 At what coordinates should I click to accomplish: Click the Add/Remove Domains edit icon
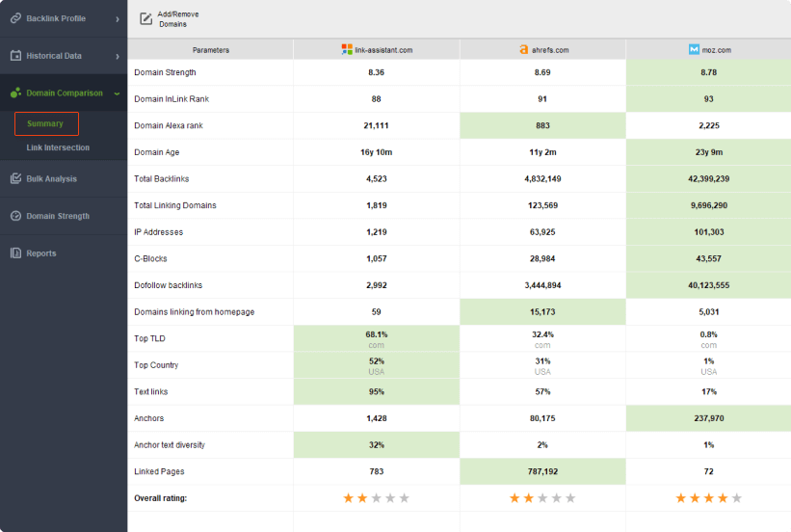[x=145, y=19]
